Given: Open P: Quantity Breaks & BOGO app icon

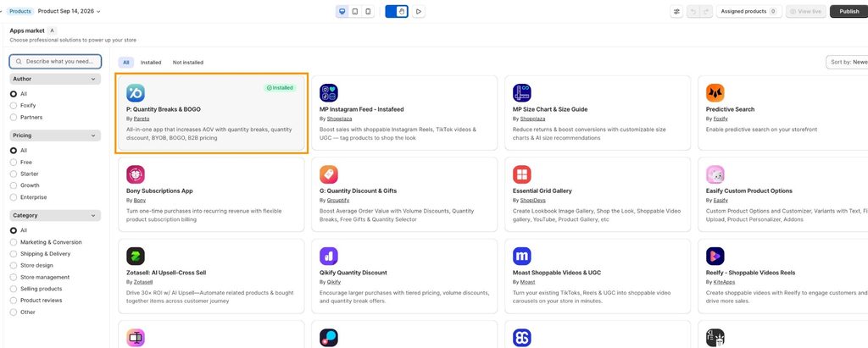Looking at the screenshot, I should click(135, 93).
